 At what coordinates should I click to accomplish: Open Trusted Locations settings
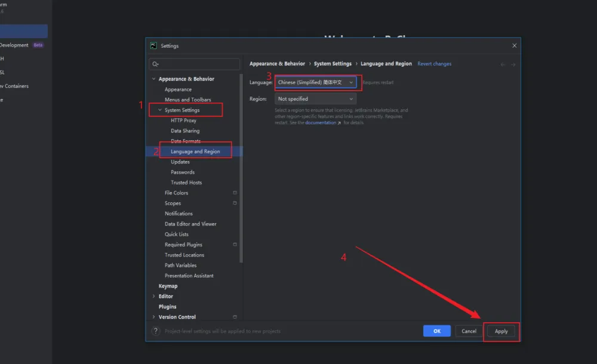pos(184,255)
